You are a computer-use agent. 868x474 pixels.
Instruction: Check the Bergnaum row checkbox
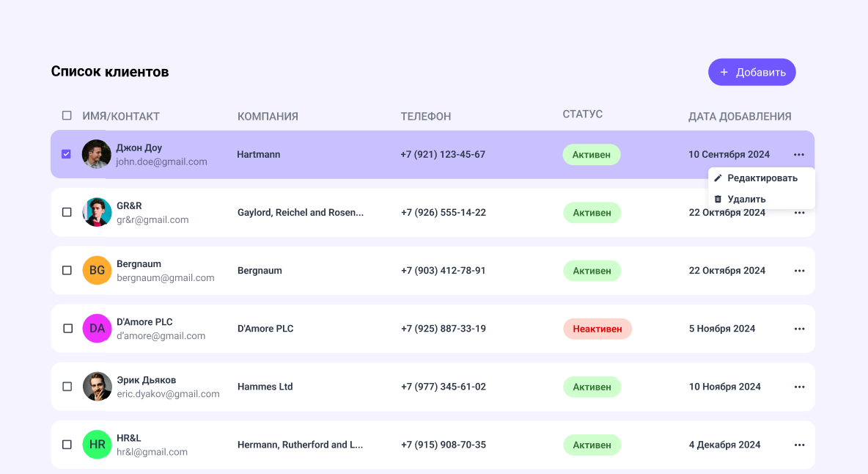[x=67, y=271]
